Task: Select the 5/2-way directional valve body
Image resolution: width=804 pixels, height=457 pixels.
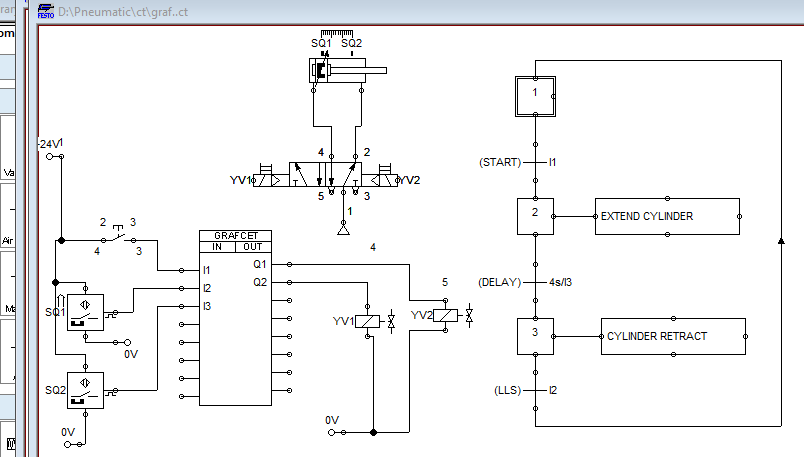Action: coord(331,174)
